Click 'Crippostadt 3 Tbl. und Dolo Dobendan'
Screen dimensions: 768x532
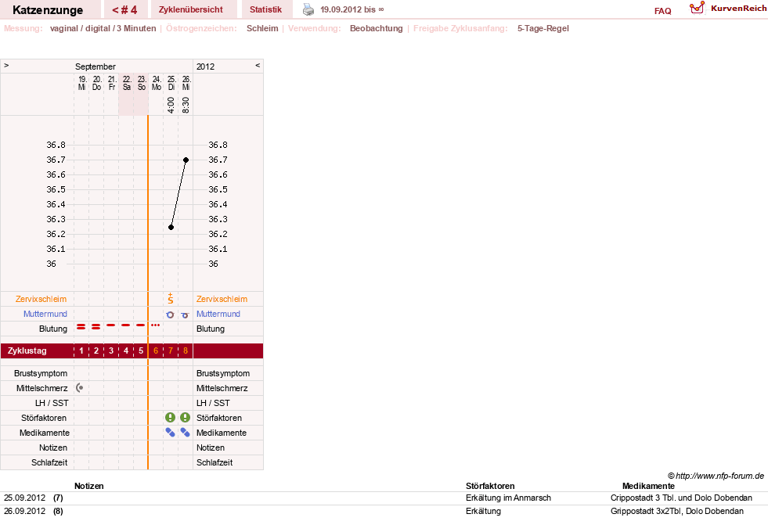click(x=681, y=498)
